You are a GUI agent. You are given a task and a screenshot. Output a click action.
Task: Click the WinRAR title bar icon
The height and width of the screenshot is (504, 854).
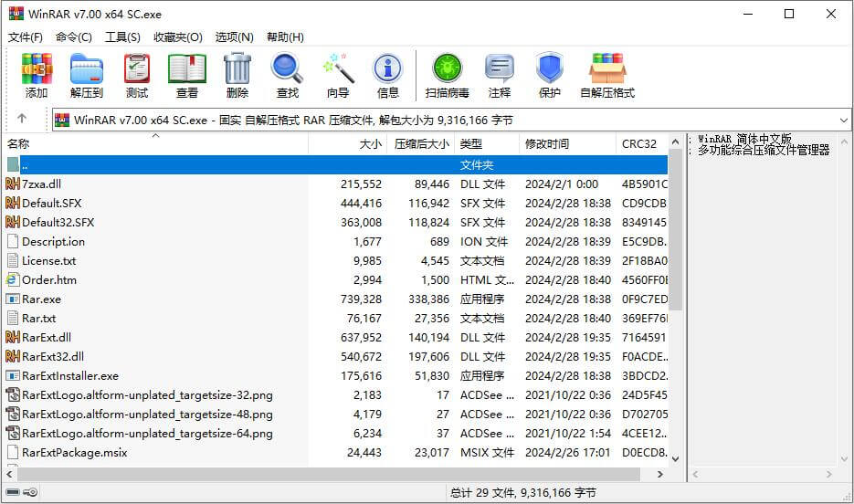(16, 14)
